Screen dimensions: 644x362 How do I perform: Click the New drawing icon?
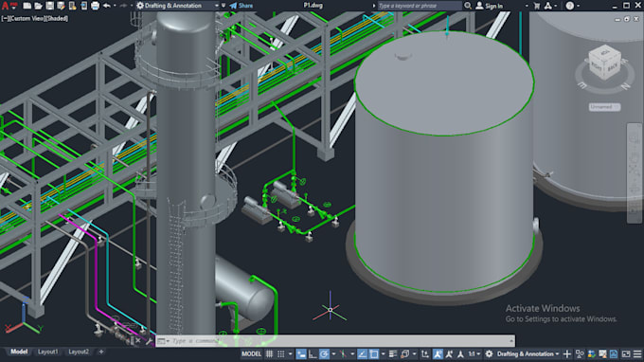click(27, 6)
